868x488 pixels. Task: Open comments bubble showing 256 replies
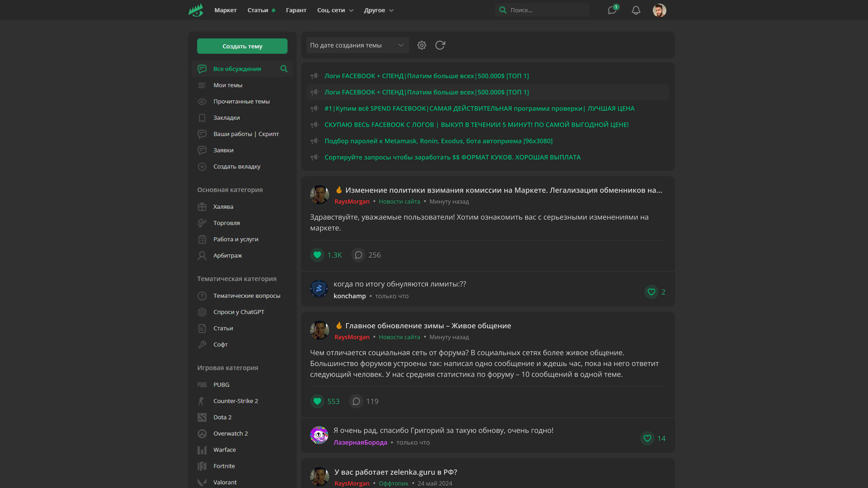(x=359, y=255)
